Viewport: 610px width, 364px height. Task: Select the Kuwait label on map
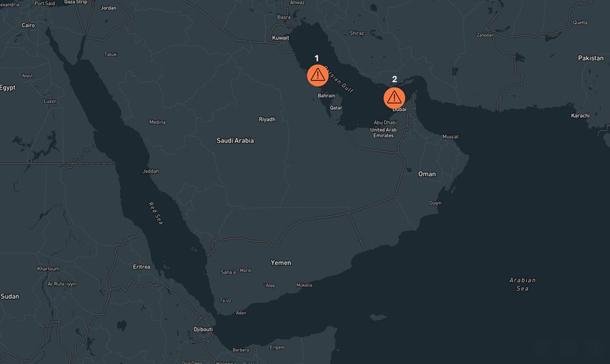281,38
